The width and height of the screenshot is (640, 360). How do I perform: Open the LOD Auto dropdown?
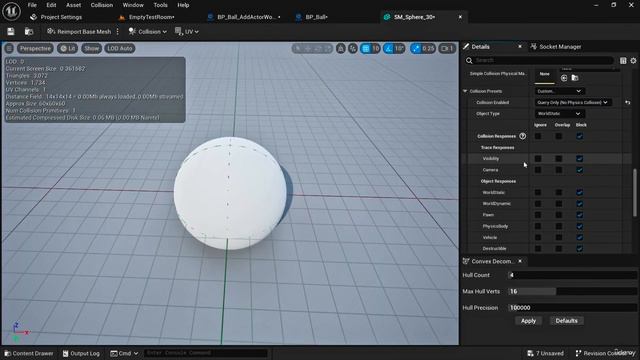pyautogui.click(x=120, y=49)
